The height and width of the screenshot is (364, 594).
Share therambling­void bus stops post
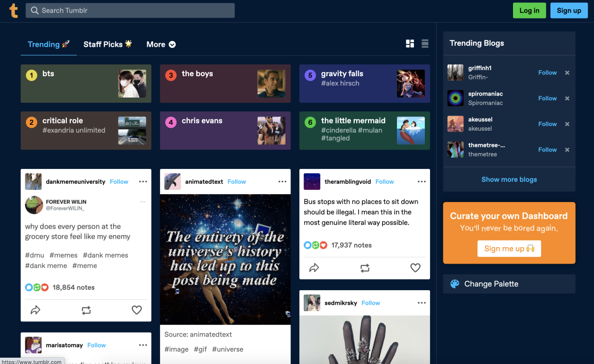(314, 268)
